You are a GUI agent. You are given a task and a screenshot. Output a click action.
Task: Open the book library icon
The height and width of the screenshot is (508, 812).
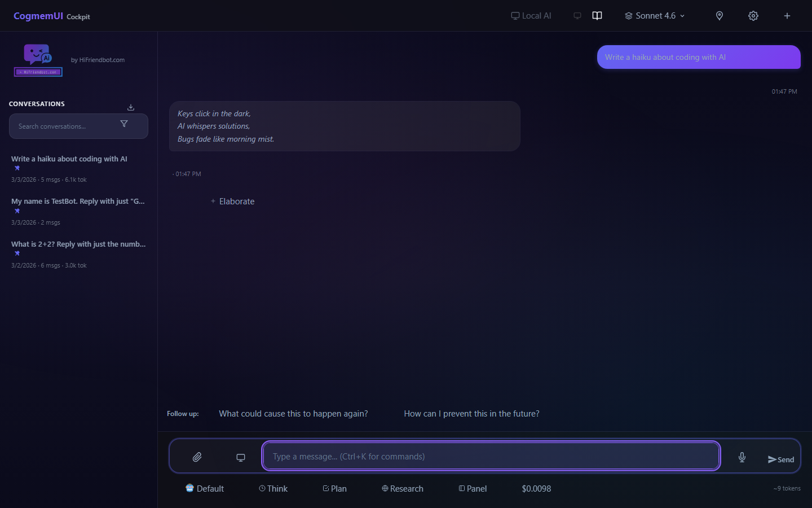click(597, 16)
